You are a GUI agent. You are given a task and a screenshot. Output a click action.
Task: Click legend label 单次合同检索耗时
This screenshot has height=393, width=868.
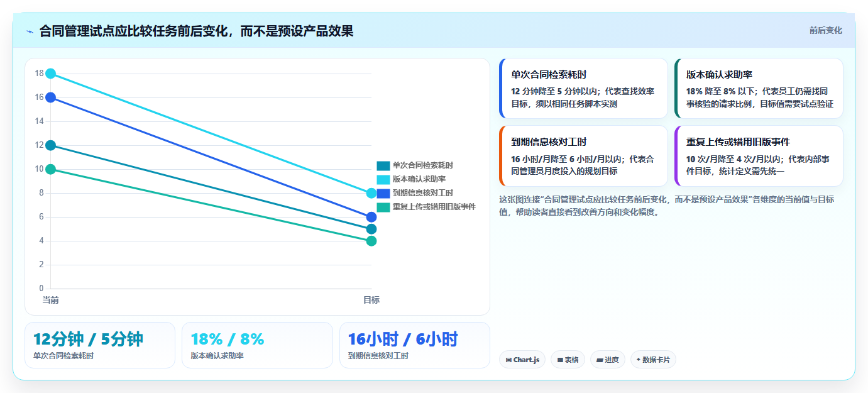pyautogui.click(x=423, y=166)
